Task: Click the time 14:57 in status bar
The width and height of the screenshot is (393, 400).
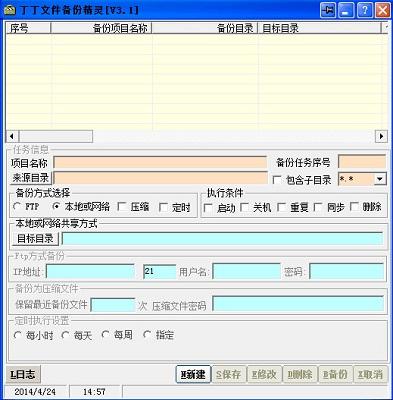Action: coord(94,392)
